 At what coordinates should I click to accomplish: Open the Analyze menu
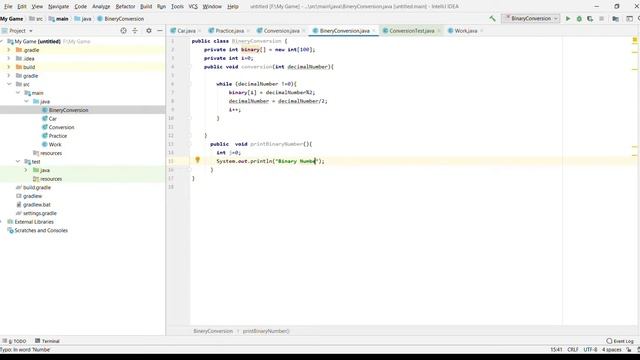(x=101, y=7)
